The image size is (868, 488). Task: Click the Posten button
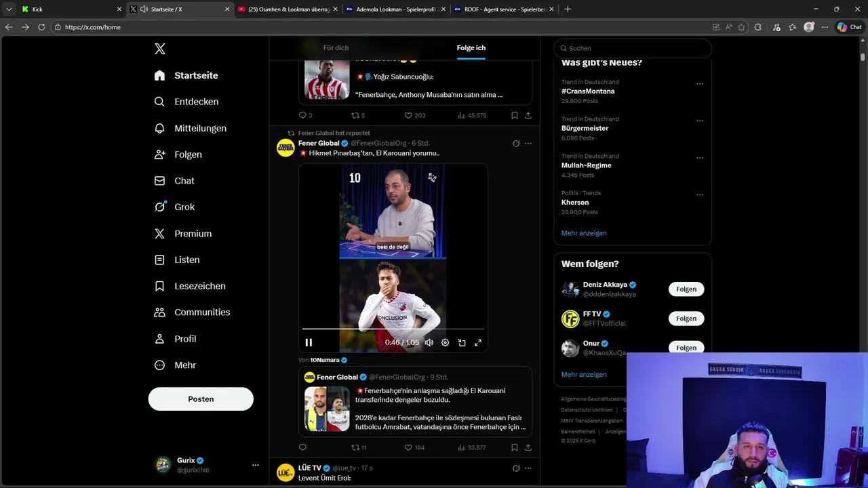(x=201, y=399)
